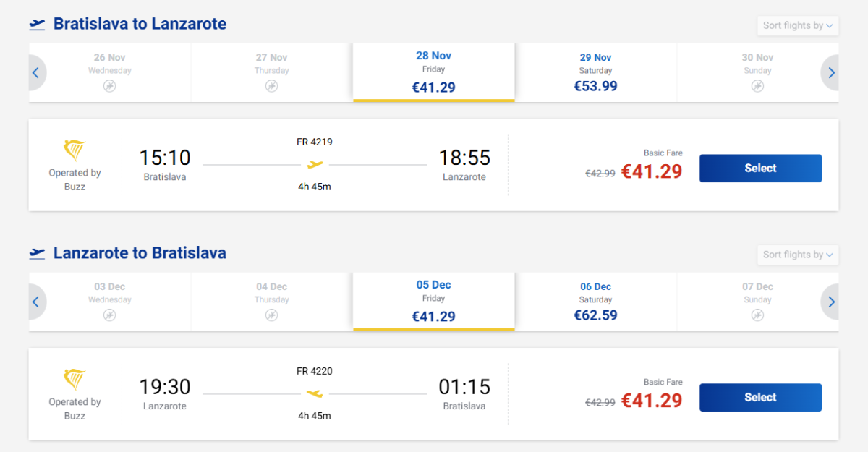Click the Buzz harp logo on the return flight
The height and width of the screenshot is (452, 868).
pos(75,380)
